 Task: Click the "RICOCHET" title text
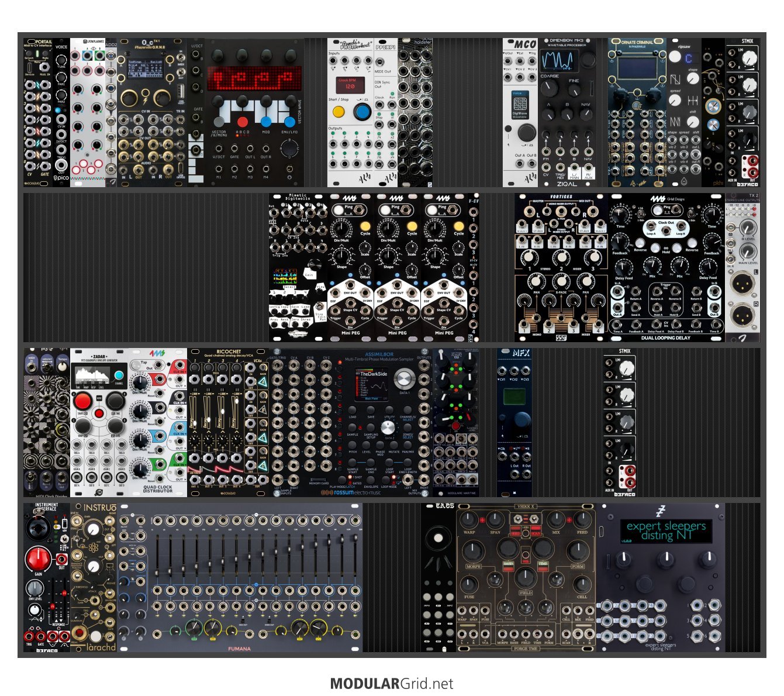229,352
